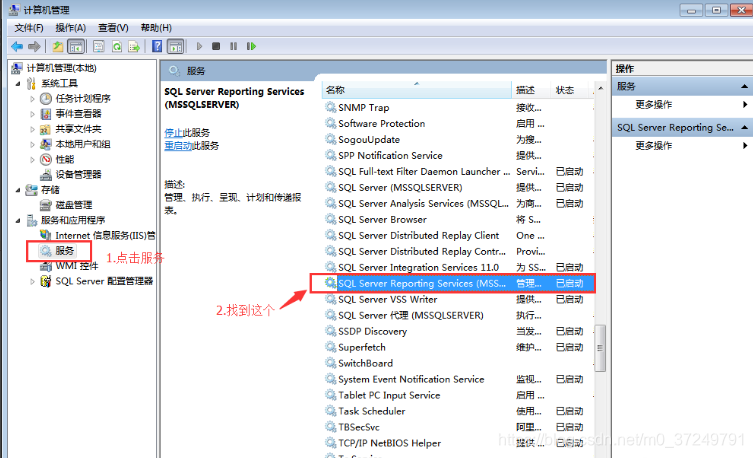753x458 pixels.
Task: Toggle the Show/Hide console tree toolbar icon
Action: coord(76,47)
